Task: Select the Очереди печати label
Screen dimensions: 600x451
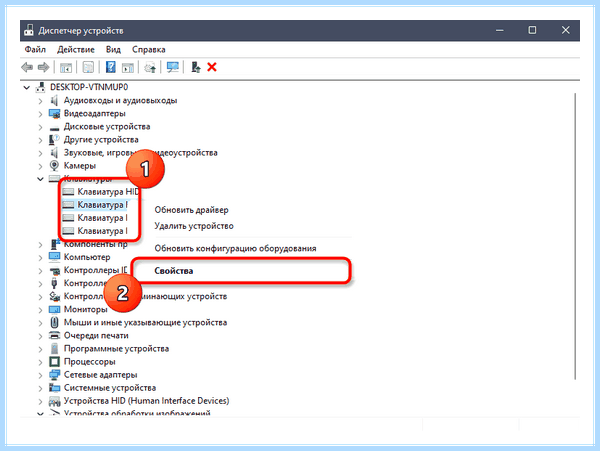Action: pyautogui.click(x=96, y=335)
